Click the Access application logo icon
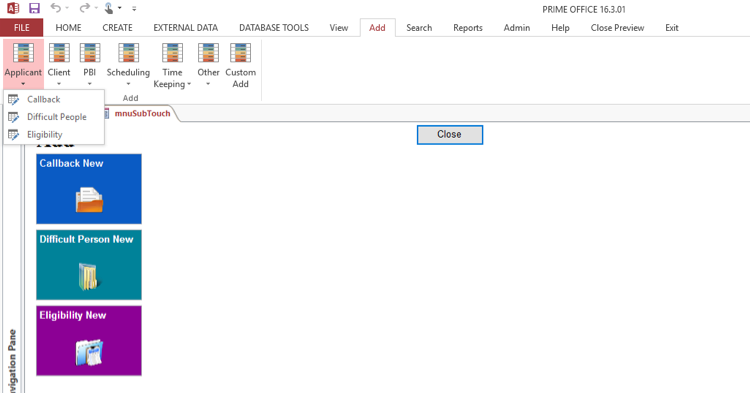750x393 pixels. click(x=13, y=8)
